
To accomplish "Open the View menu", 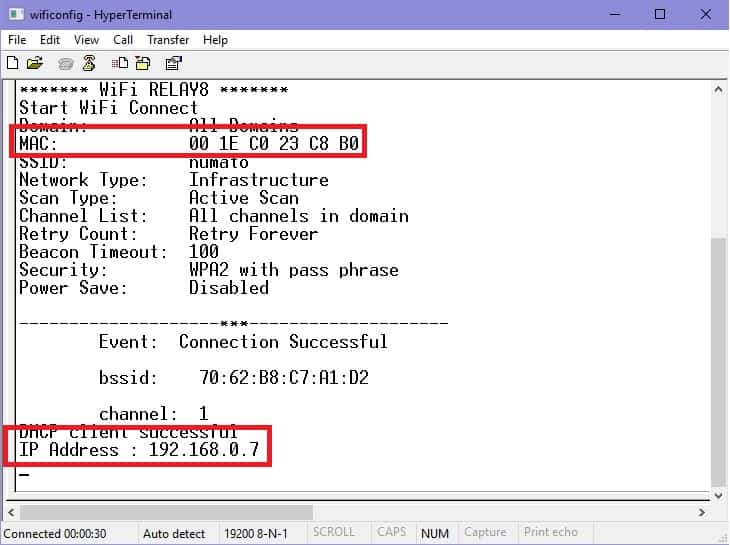I will tap(87, 40).
